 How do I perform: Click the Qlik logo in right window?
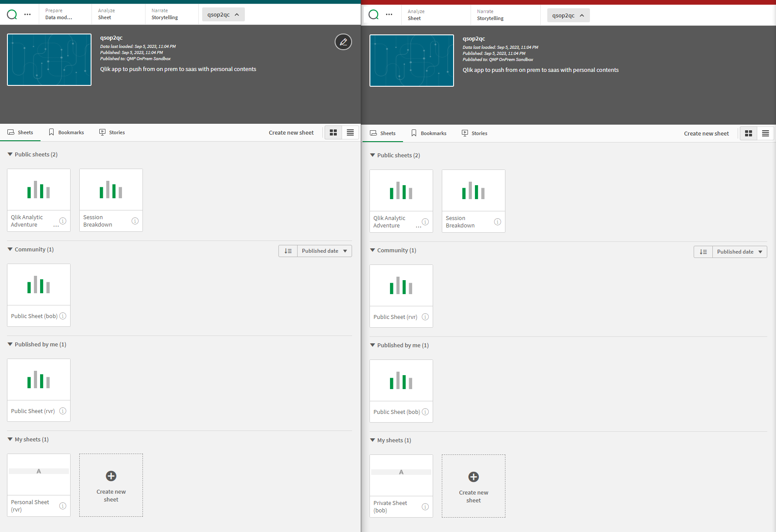tap(374, 15)
